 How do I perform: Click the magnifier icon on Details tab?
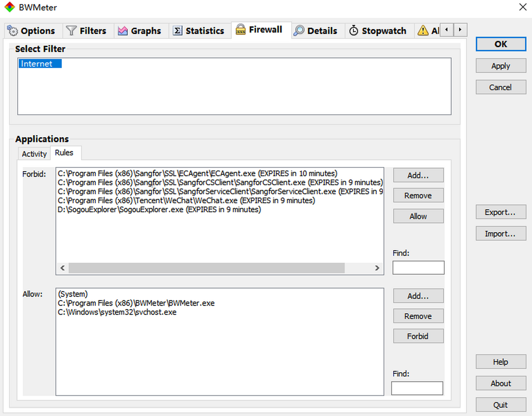click(x=299, y=31)
